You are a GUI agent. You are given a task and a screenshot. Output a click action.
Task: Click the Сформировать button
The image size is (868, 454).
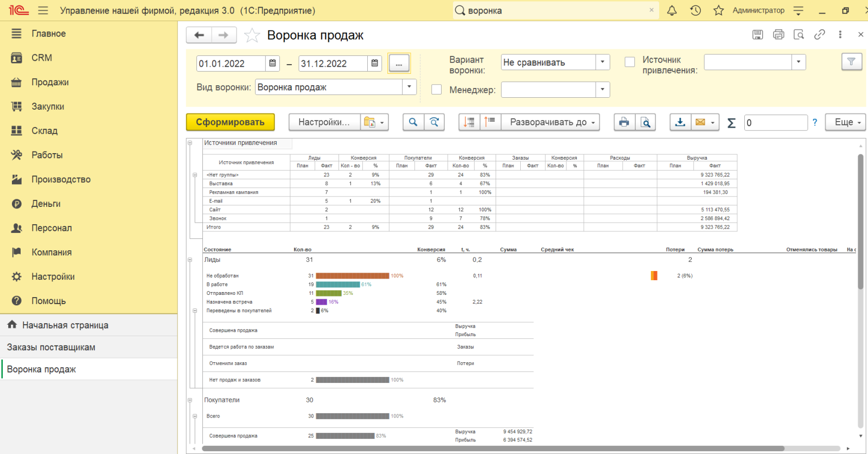pyautogui.click(x=230, y=122)
